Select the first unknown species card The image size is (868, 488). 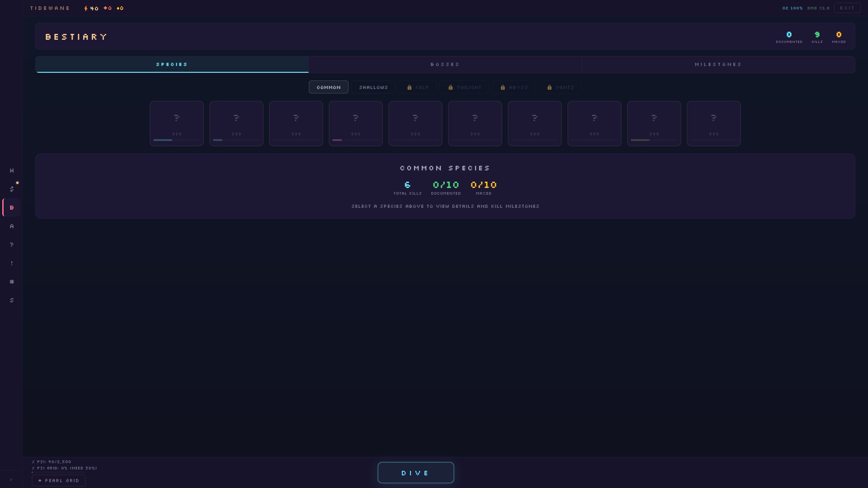177,123
